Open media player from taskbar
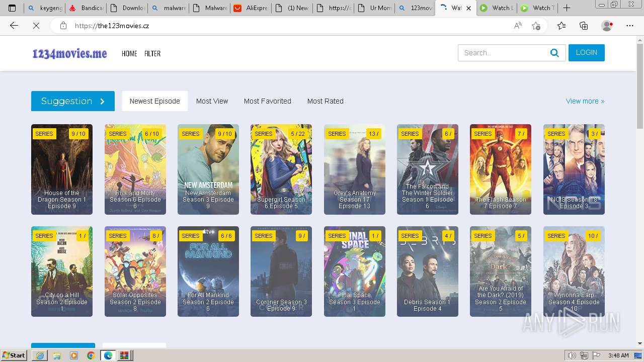Screen dimensions: 644x362 tap(74, 355)
